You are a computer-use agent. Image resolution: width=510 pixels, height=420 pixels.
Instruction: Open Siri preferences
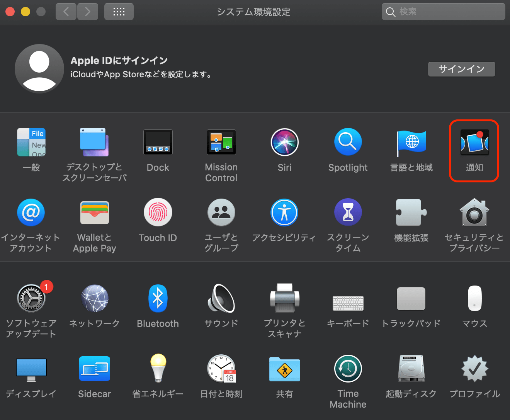284,142
